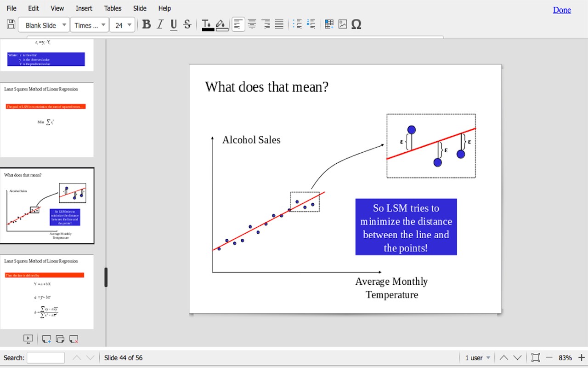588x368 pixels.
Task: Insert an image using toolbar icon
Action: [x=343, y=24]
